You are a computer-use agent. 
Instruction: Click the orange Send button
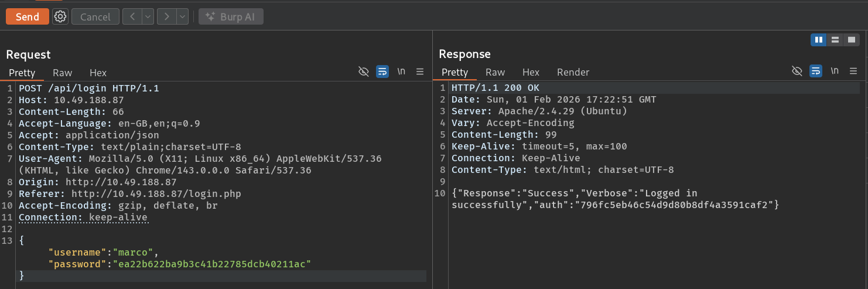click(27, 16)
